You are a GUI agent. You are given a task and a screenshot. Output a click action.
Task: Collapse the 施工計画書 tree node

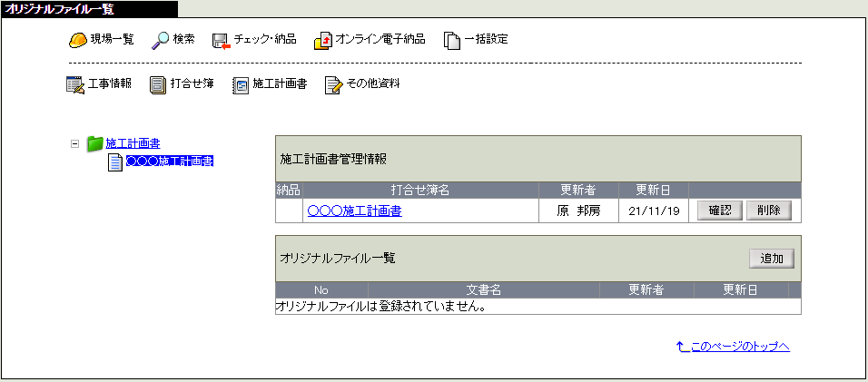click(74, 143)
